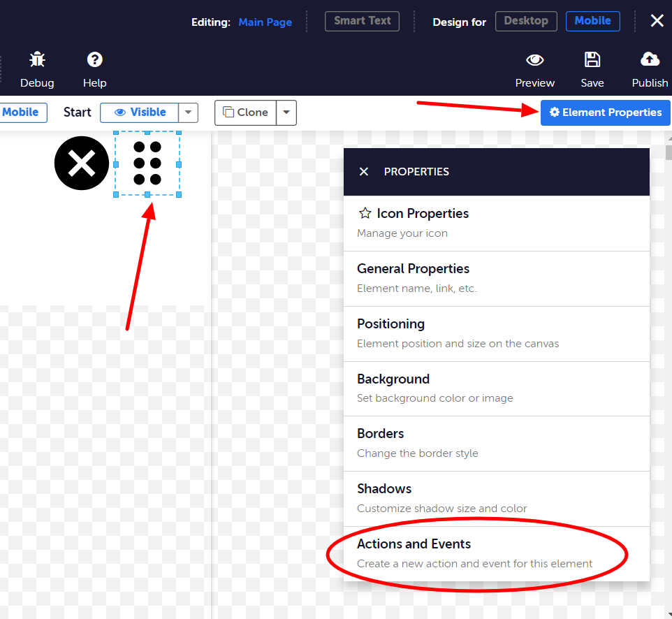Switch design to Desktop
672x619 pixels.
pos(526,21)
